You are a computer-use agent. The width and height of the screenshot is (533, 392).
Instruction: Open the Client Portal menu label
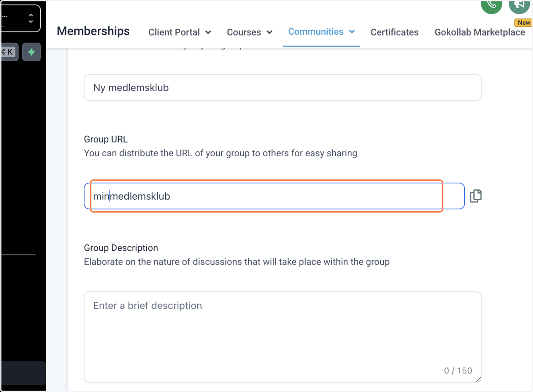174,32
